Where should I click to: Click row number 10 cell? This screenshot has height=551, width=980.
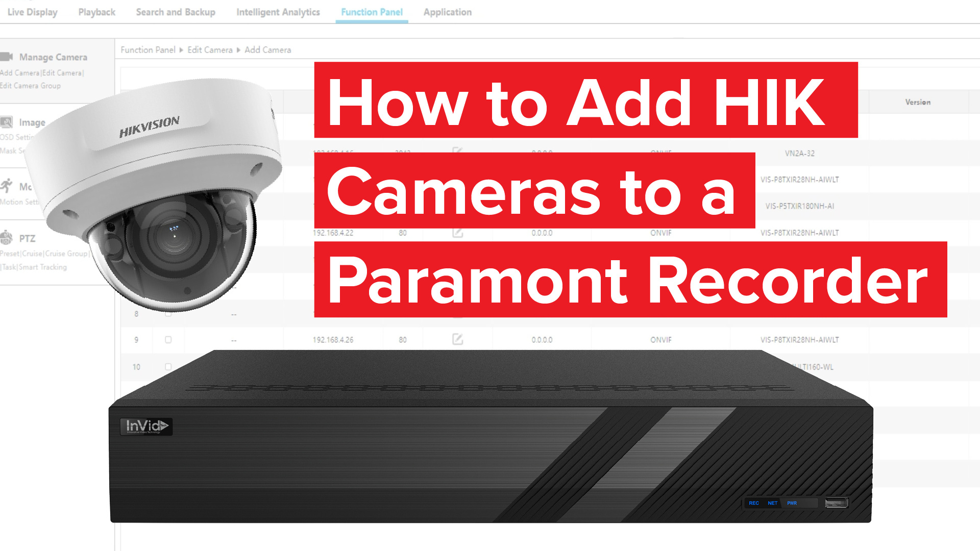[x=136, y=367]
